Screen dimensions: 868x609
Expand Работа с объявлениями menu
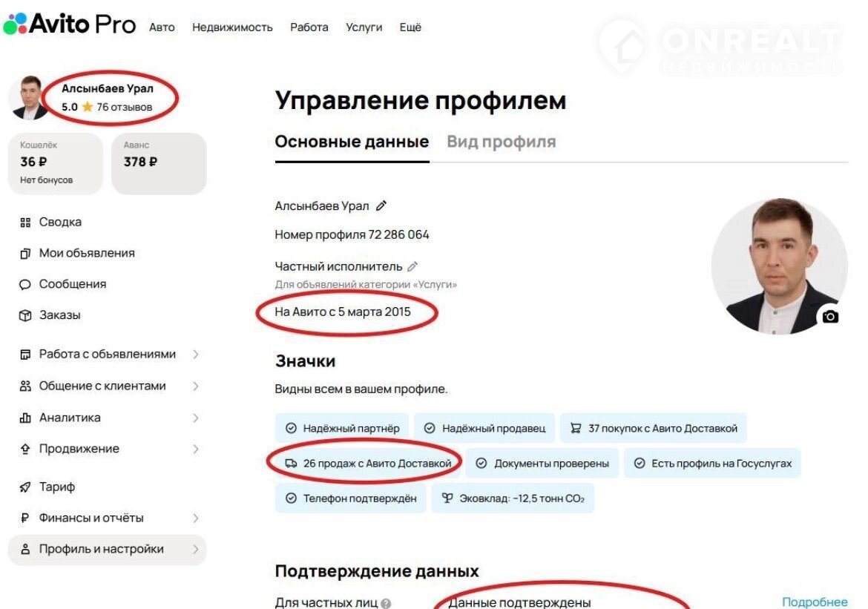coord(196,355)
